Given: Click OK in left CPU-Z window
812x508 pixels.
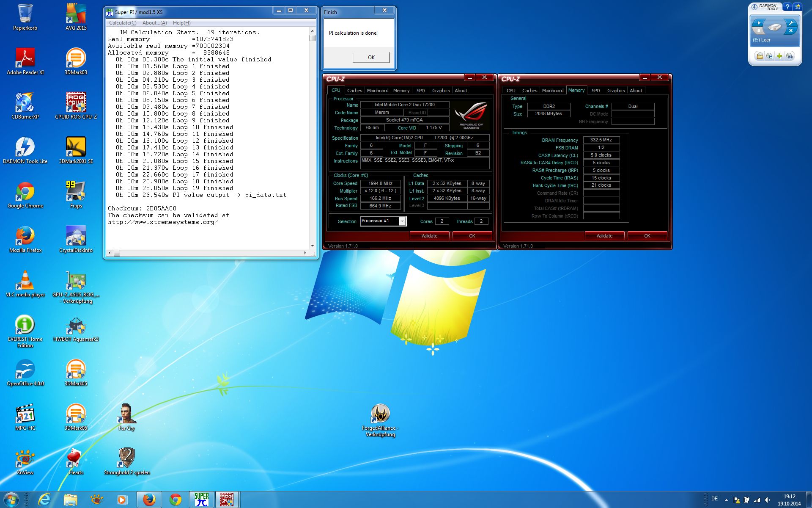Looking at the screenshot, I should [472, 236].
